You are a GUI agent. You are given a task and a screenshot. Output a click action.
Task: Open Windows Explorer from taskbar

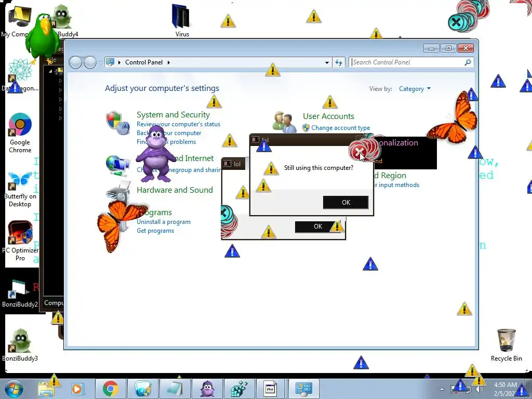[46, 389]
